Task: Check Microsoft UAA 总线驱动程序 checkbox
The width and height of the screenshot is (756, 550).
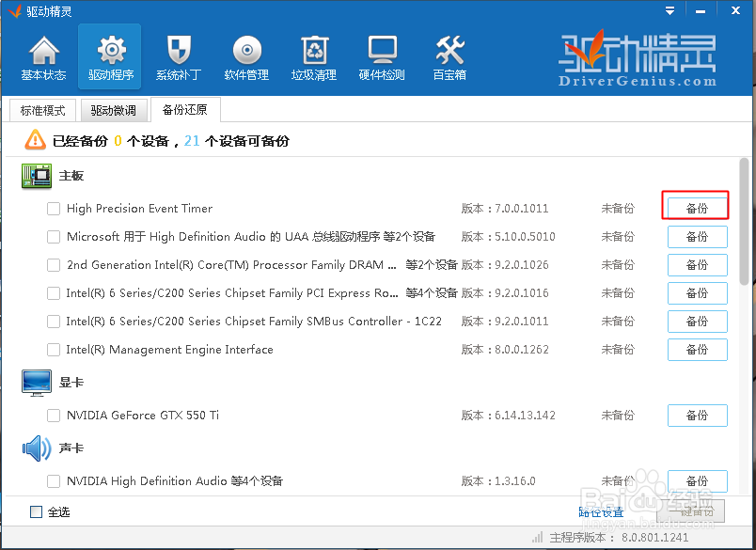Action: 54,237
